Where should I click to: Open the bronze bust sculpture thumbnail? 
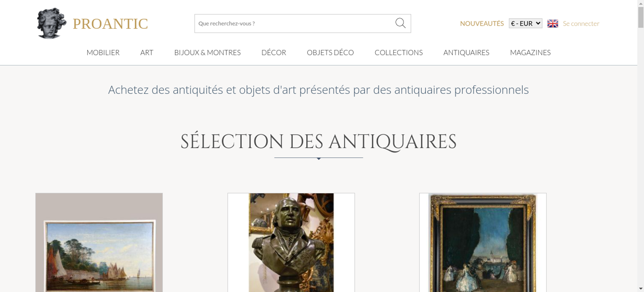pyautogui.click(x=291, y=242)
